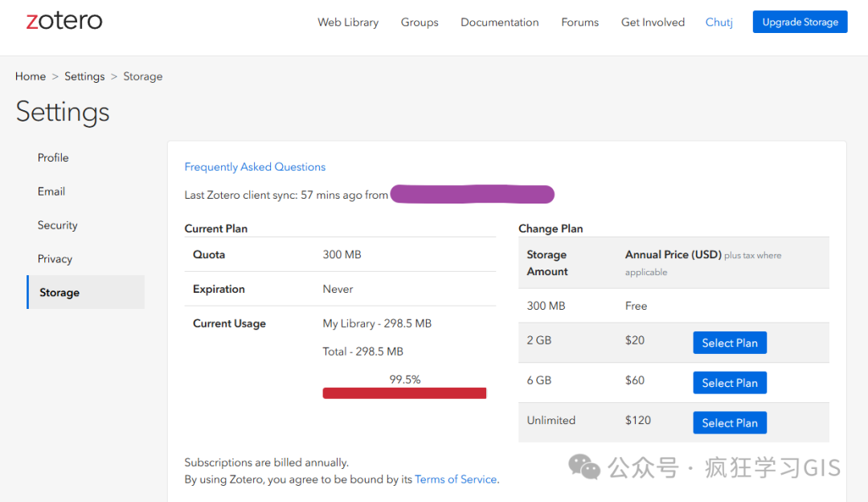Click the Last Zotero client sync text

tap(286, 195)
